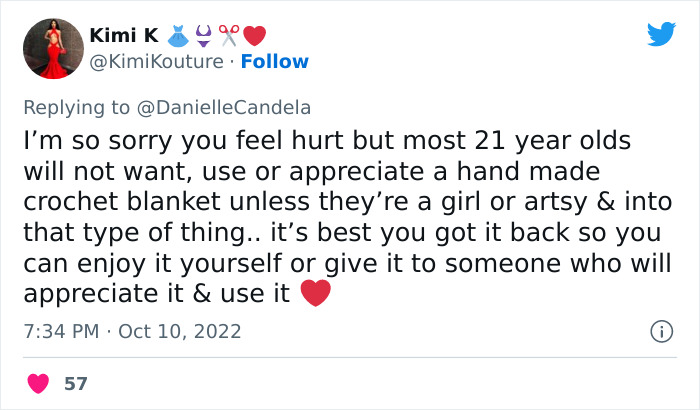Click the blue dress emoji beside Kimi K
Screen dimensions: 700x410
tap(178, 35)
